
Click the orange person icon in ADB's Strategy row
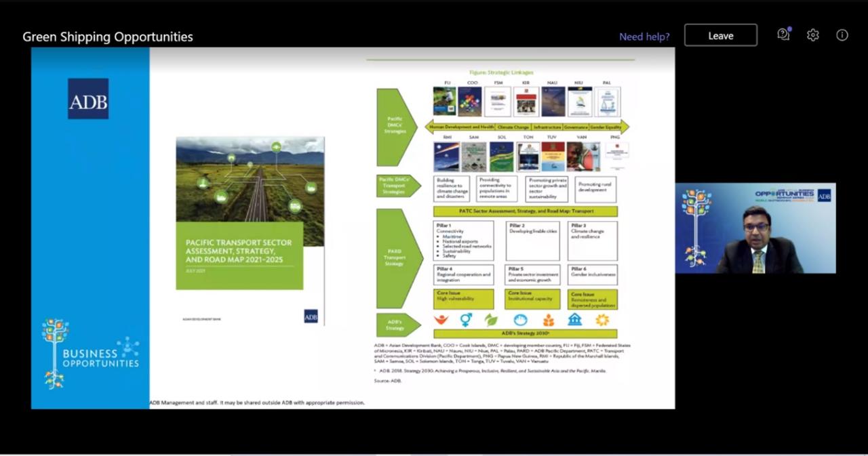click(x=441, y=320)
